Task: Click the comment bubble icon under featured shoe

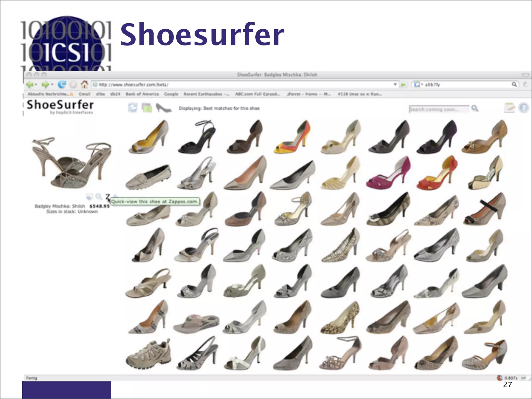Action: coord(90,197)
